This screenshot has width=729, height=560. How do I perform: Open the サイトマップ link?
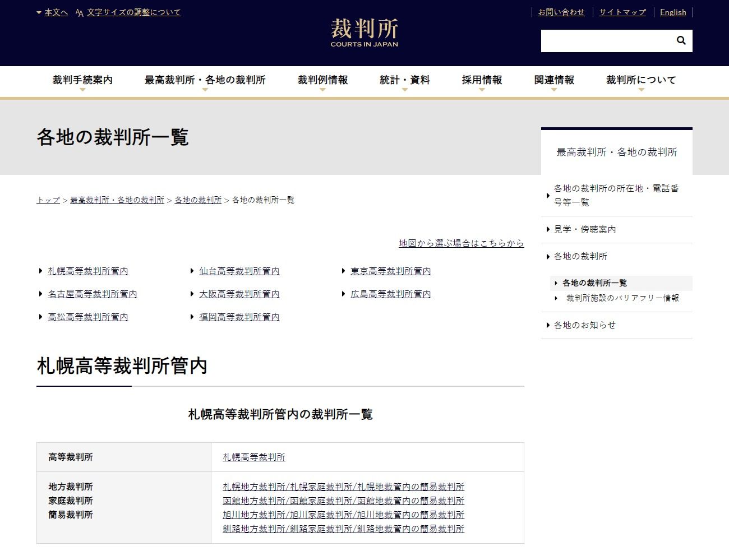click(x=622, y=12)
